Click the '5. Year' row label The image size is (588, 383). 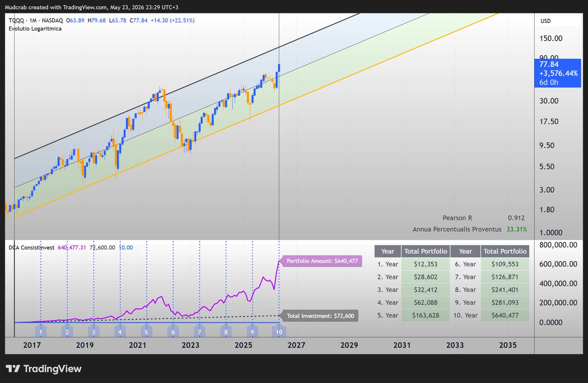click(388, 315)
